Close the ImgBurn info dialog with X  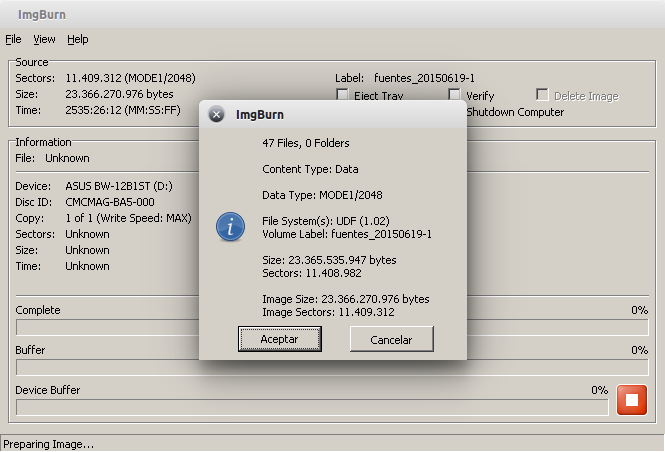point(216,114)
